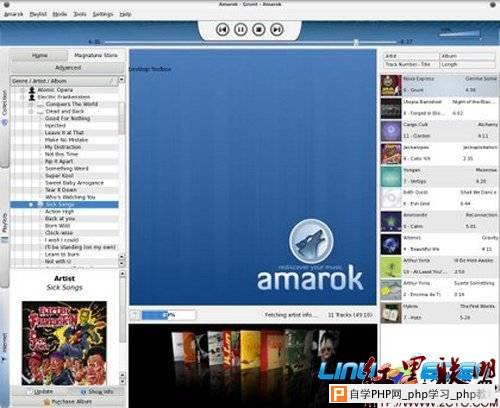The image size is (500, 408).
Task: Skip to the previous track
Action: 223,30
